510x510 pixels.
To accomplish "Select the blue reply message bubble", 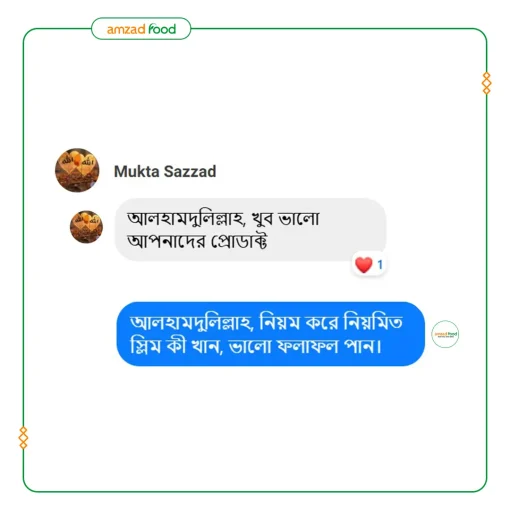I will (271, 334).
